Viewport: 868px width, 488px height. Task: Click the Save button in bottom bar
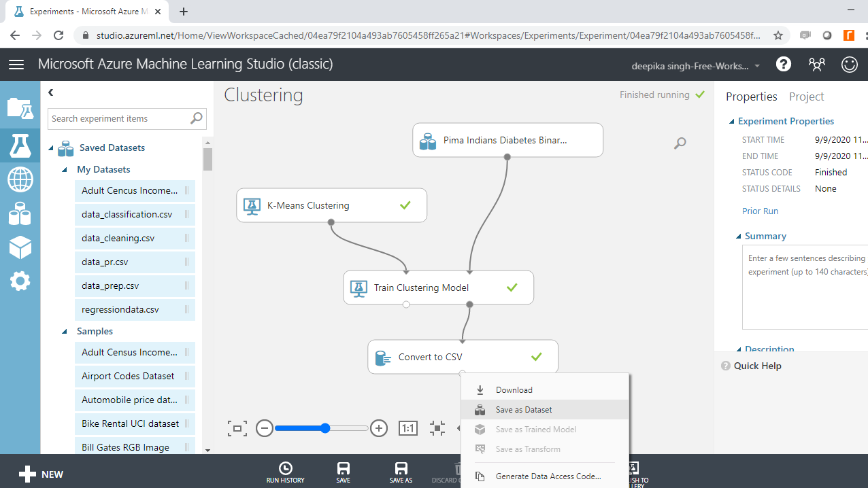point(344,473)
